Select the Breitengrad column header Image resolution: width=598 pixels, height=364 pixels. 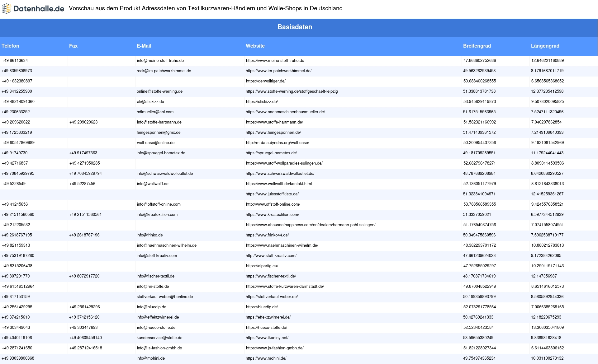(x=477, y=46)
